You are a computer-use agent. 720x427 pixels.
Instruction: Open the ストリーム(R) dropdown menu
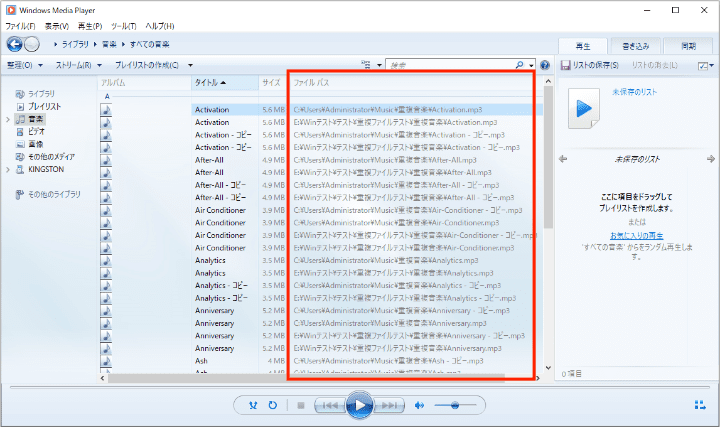(x=79, y=65)
